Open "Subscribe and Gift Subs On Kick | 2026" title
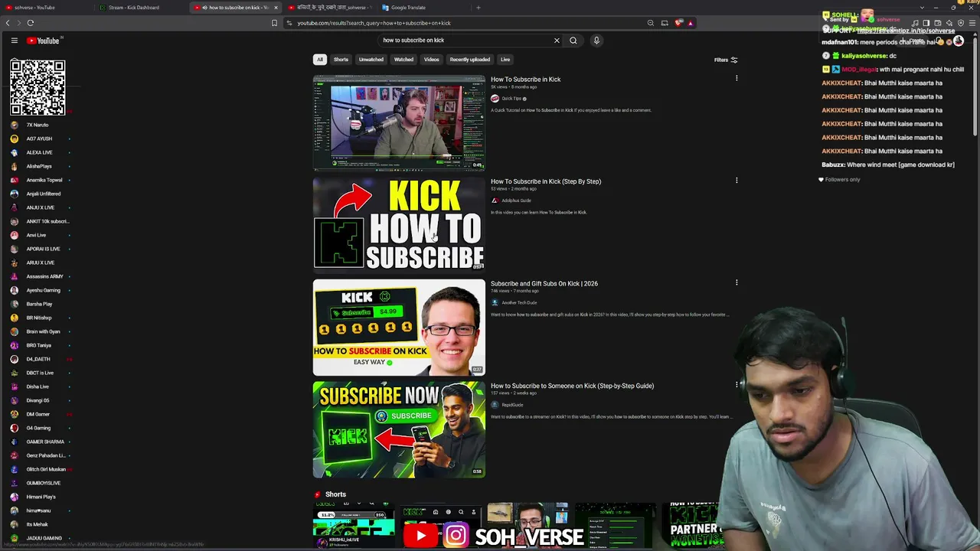980x551 pixels. [544, 284]
